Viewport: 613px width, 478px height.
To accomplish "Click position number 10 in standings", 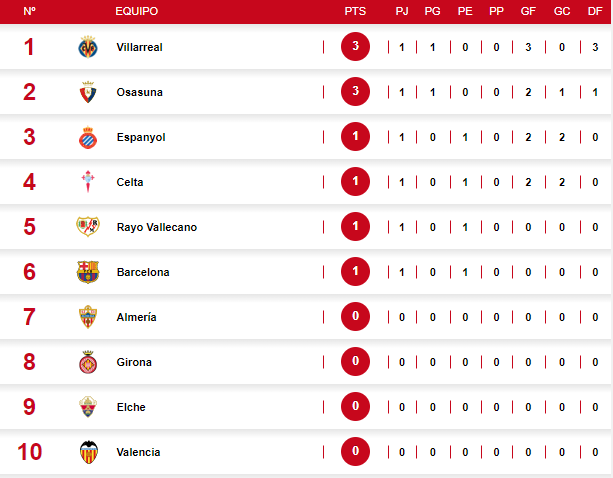I will click(30, 452).
